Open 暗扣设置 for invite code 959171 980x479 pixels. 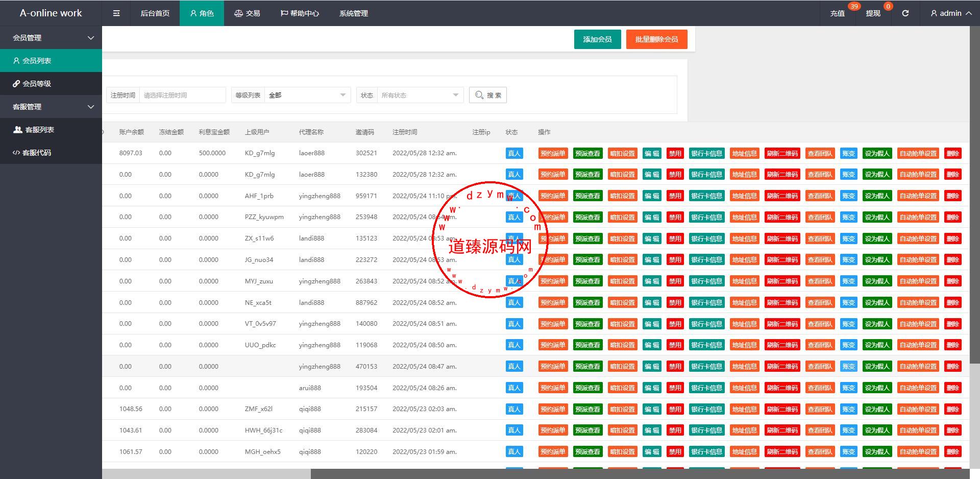tap(622, 196)
